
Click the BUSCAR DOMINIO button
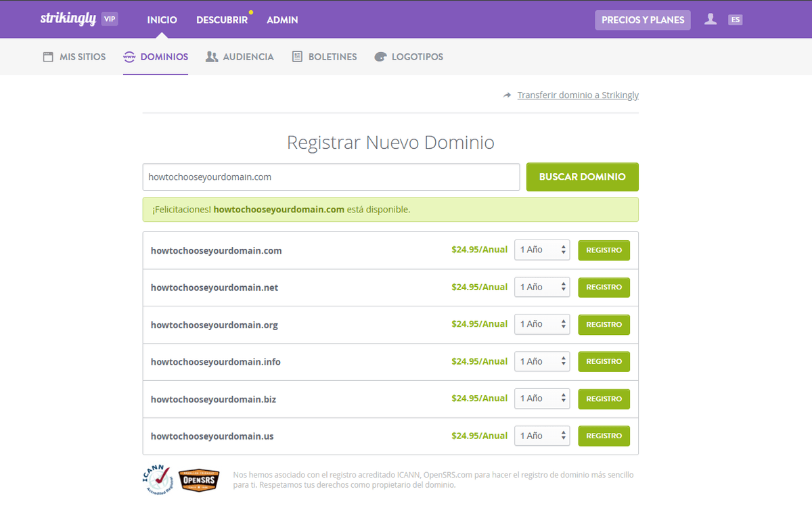(x=582, y=177)
